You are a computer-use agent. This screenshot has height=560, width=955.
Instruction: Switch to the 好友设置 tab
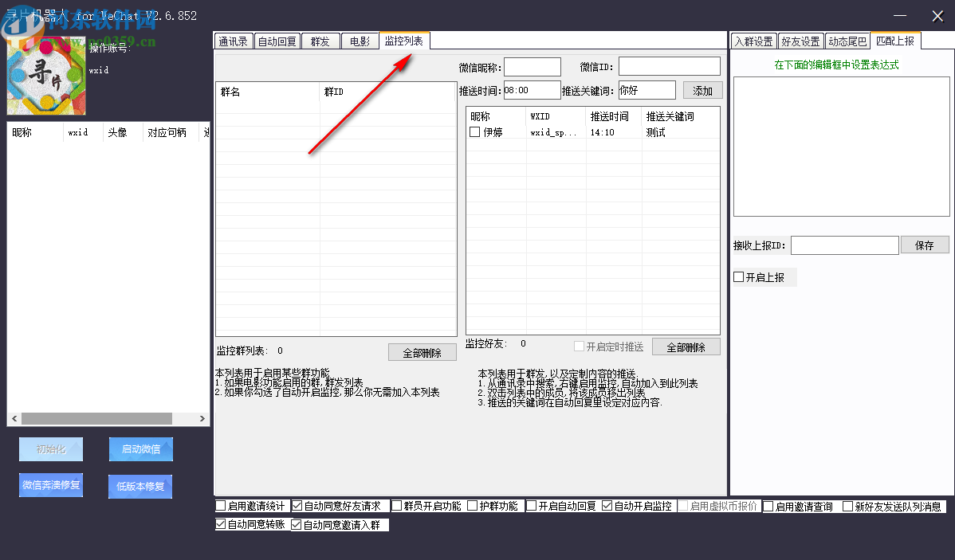coord(800,41)
